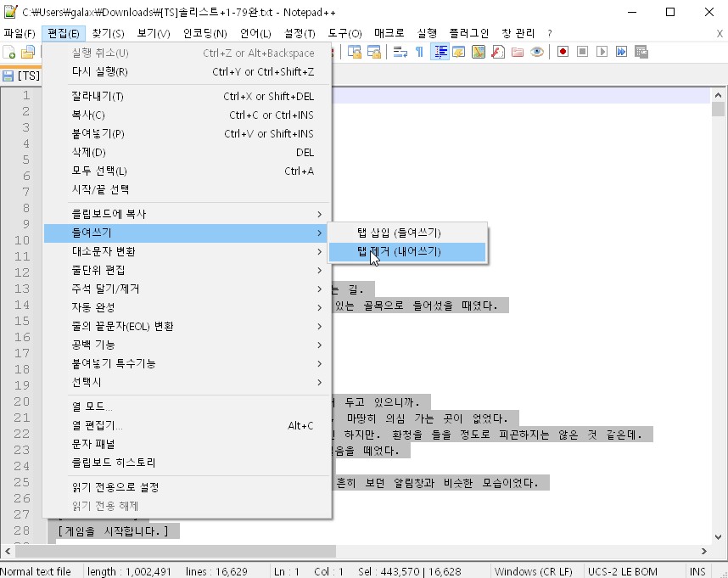The width and height of the screenshot is (728, 578).
Task: Start macro recording with red dot icon
Action: tap(563, 52)
